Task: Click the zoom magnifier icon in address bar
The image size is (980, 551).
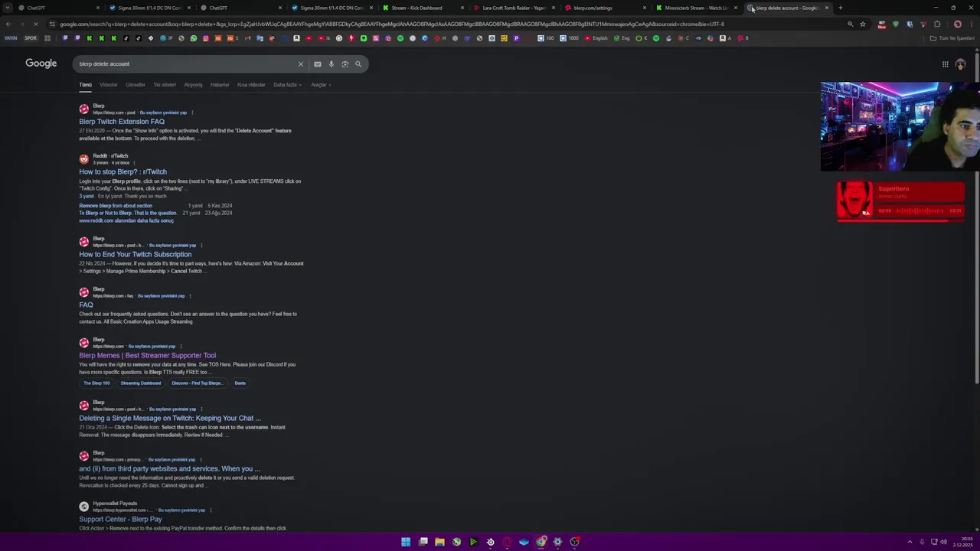Action: pyautogui.click(x=850, y=24)
